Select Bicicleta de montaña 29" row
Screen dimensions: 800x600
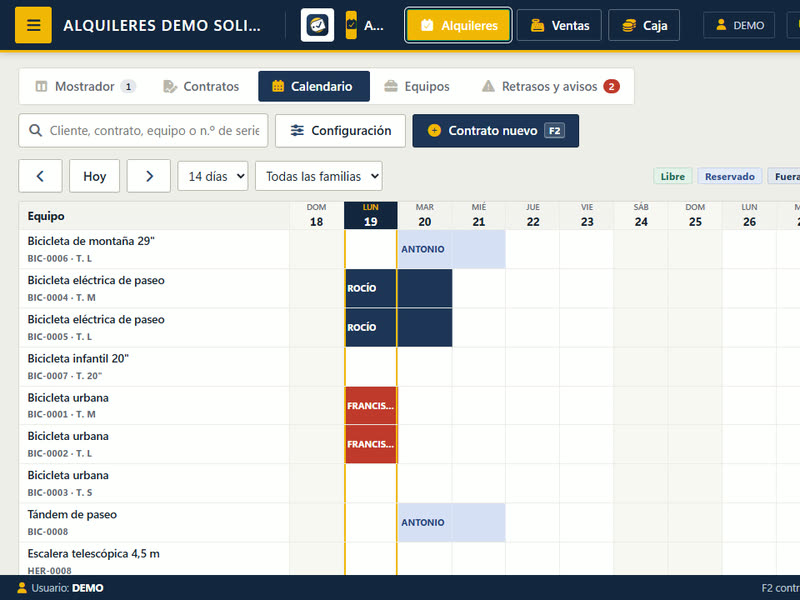click(x=154, y=249)
